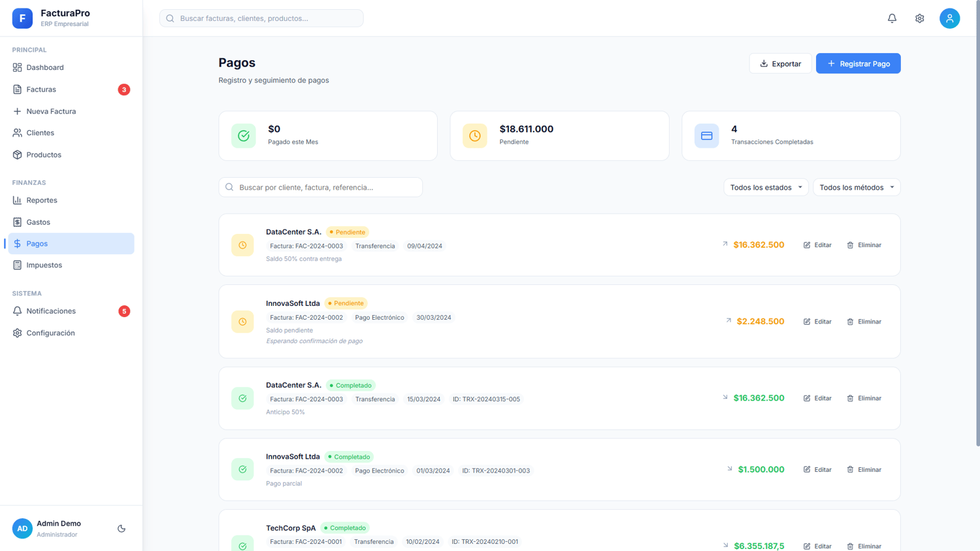Image resolution: width=980 pixels, height=551 pixels.
Task: Click clock icon of InnovaSoft Ltda pending payment
Action: (x=242, y=322)
